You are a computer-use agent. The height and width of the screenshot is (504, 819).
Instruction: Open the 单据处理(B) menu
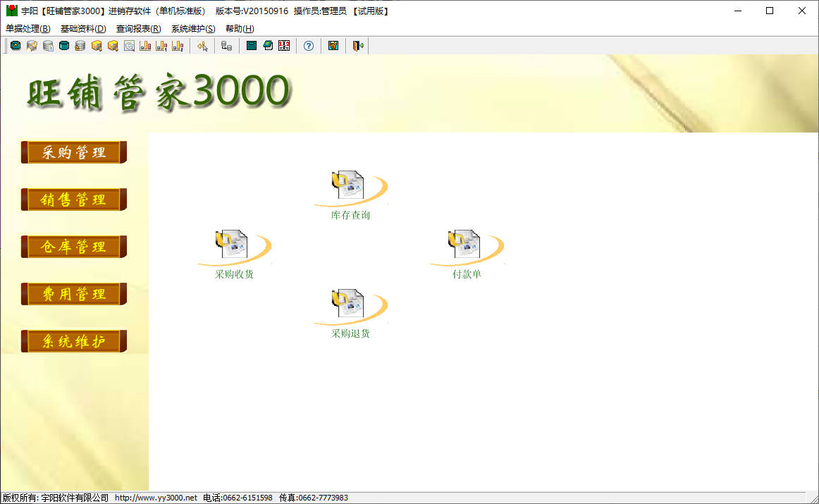click(28, 29)
